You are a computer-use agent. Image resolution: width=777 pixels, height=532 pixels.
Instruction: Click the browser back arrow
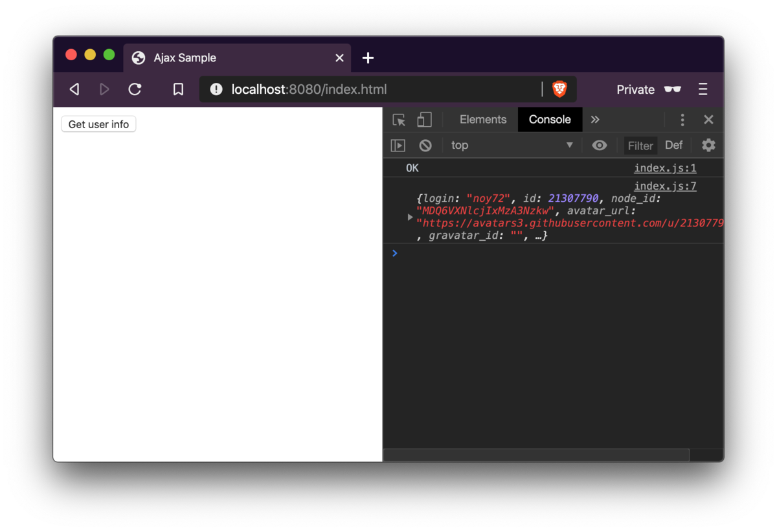click(74, 89)
